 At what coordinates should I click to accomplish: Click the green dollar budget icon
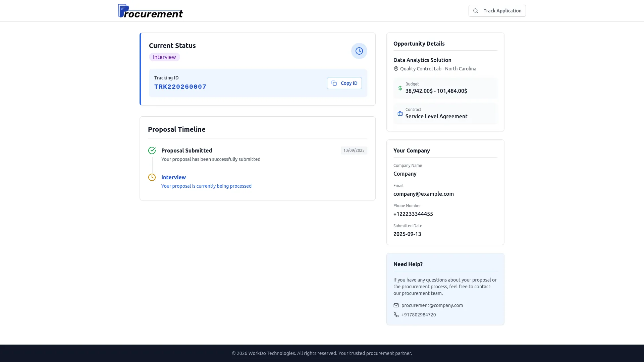[400, 88]
